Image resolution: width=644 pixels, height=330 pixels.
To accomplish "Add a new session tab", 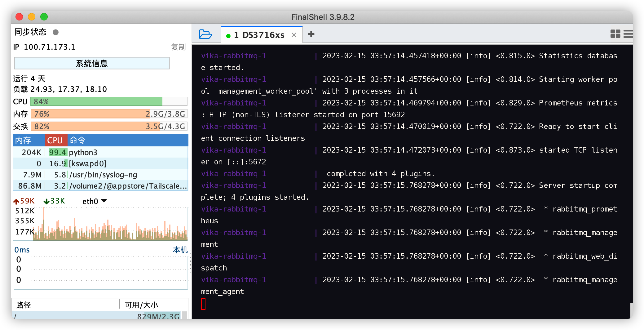I will click(311, 34).
